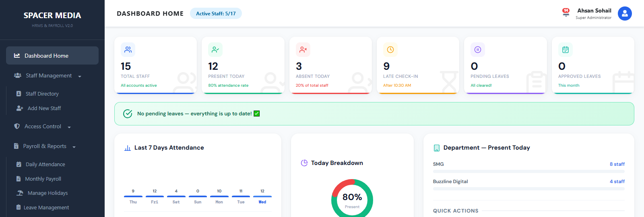Click 'Buzzline Digital' department name
This screenshot has width=644, height=217.
pyautogui.click(x=450, y=182)
